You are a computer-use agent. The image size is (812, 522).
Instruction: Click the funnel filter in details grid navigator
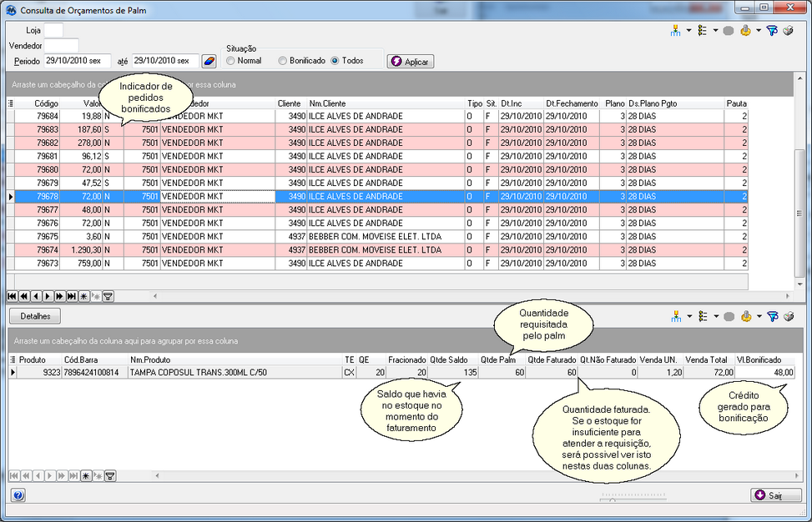coord(110,475)
